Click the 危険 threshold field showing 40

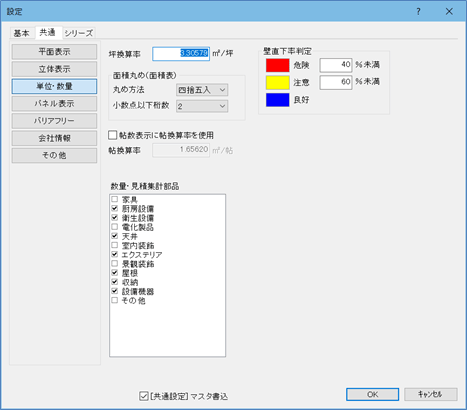(x=336, y=65)
